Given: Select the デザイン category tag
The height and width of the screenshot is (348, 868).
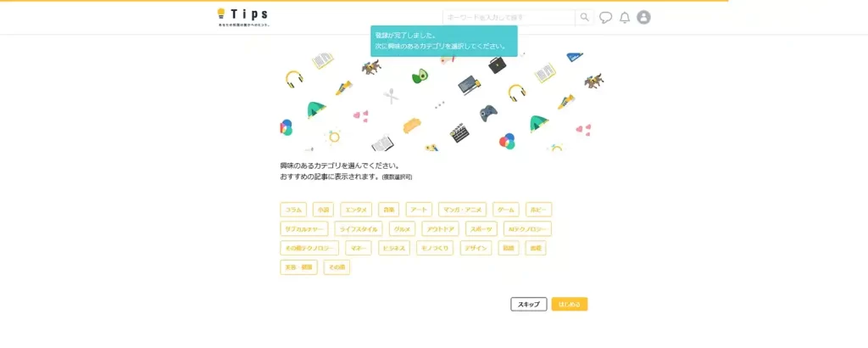Looking at the screenshot, I should click(x=476, y=248).
